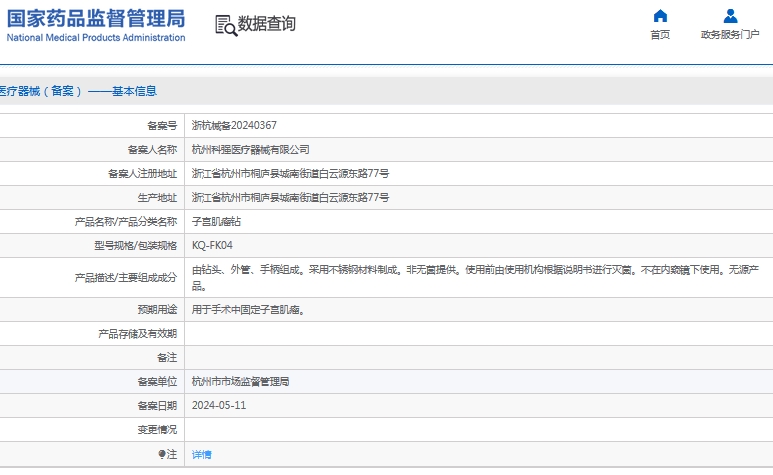The image size is (773, 475).
Task: Select filing authority 杭州市市场监督管理局
Action: click(241, 382)
